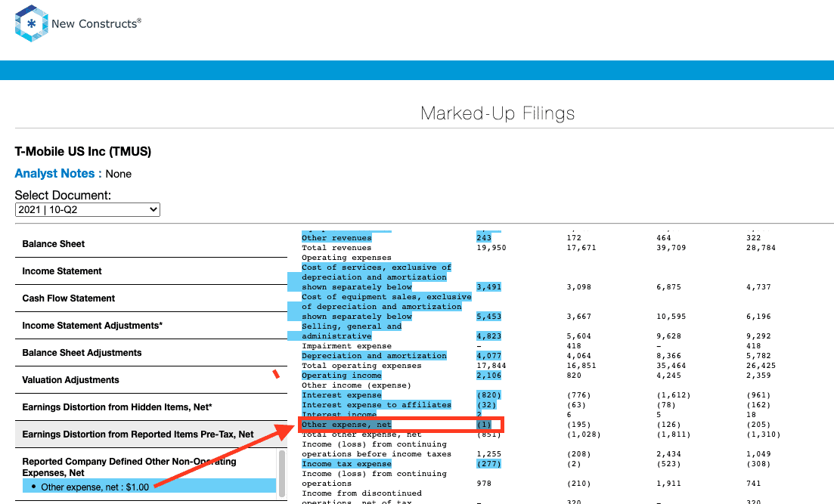Click highlighted Cost of equipment sales line item
This screenshot has height=504, width=834.
pos(386,307)
